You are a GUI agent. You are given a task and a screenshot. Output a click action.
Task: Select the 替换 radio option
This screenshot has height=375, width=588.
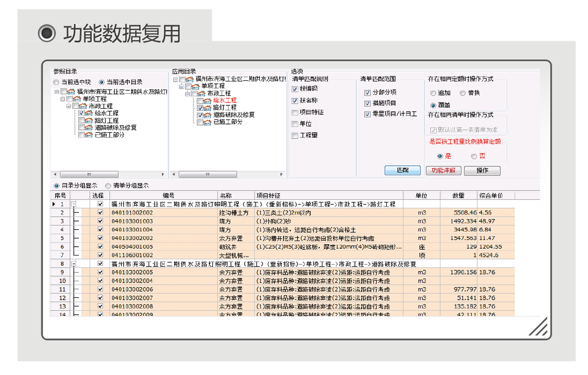[x=463, y=93]
